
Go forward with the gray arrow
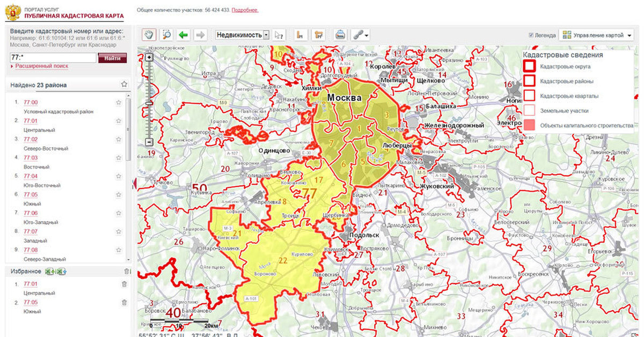pyautogui.click(x=201, y=35)
